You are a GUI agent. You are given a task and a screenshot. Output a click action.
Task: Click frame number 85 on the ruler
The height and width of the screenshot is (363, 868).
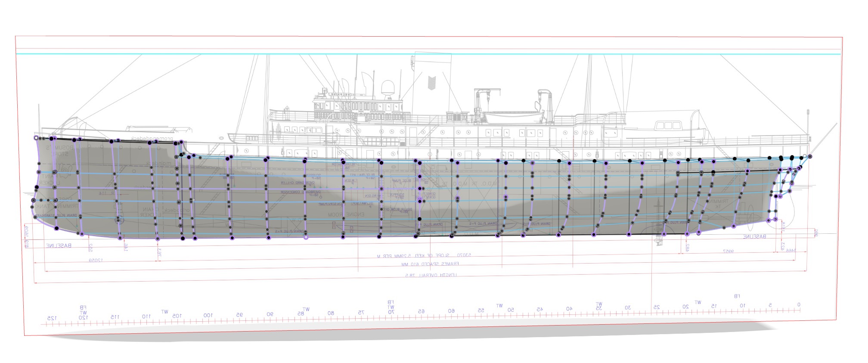pyautogui.click(x=301, y=314)
